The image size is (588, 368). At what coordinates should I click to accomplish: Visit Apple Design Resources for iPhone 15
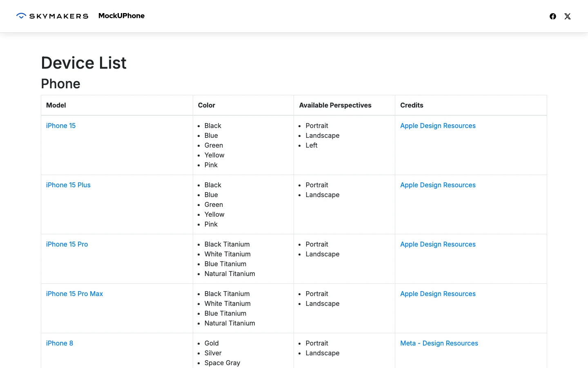(x=438, y=126)
